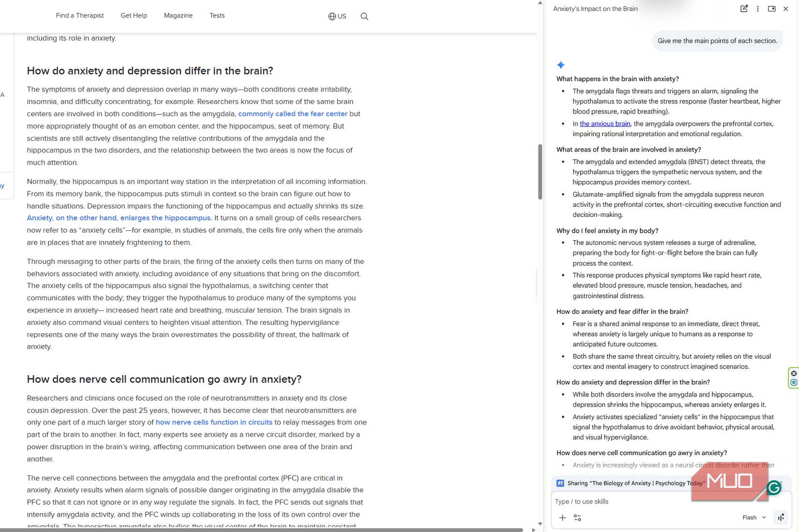
Task: Open the Tests menu
Action: coord(217,15)
